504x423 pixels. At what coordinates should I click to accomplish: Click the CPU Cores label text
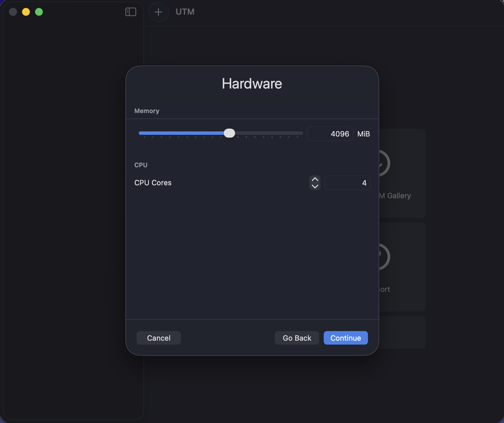pyautogui.click(x=153, y=183)
